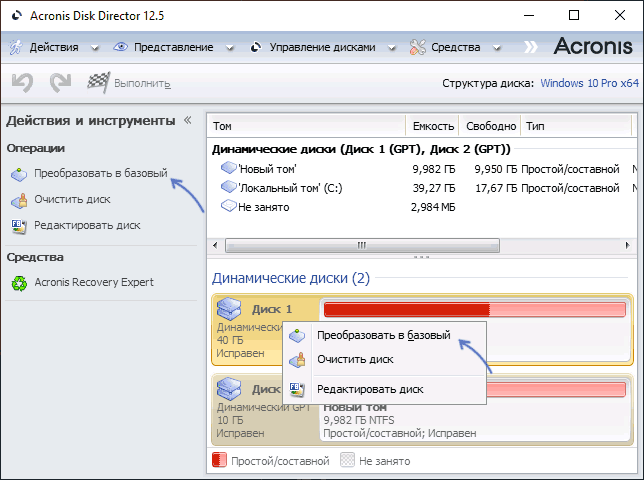Click the Выполнить commit button

pos(142,83)
